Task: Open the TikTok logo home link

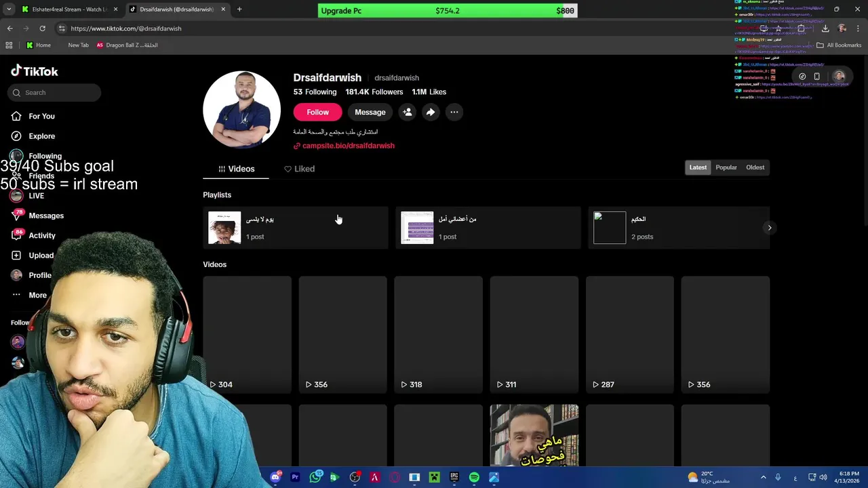Action: pos(35,71)
